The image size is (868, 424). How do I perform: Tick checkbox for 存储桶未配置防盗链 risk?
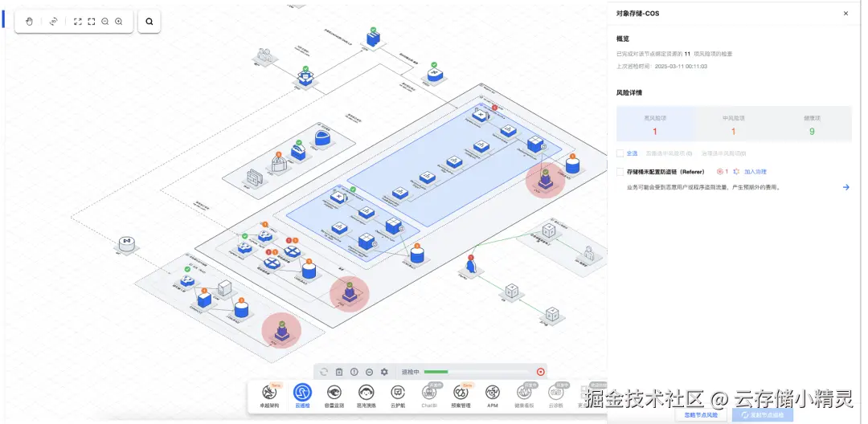(620, 172)
